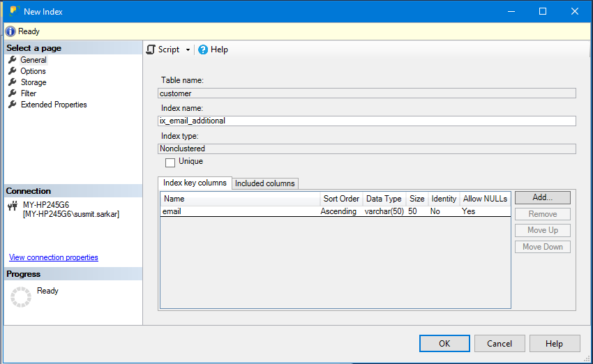
Task: Switch to Included columns tab
Action: [264, 183]
